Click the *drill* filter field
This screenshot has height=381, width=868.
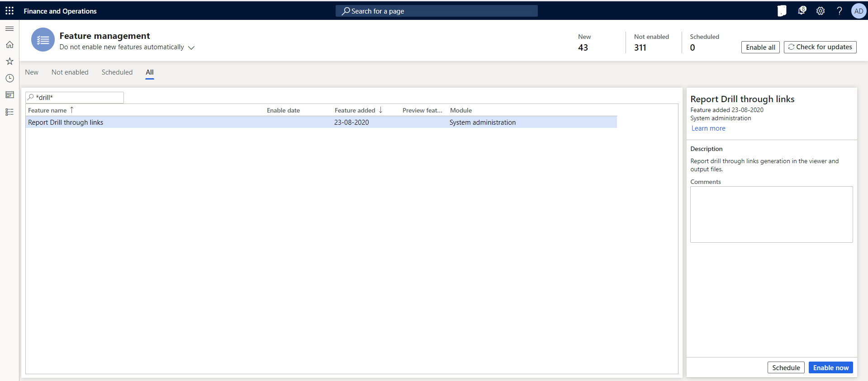[x=75, y=97]
